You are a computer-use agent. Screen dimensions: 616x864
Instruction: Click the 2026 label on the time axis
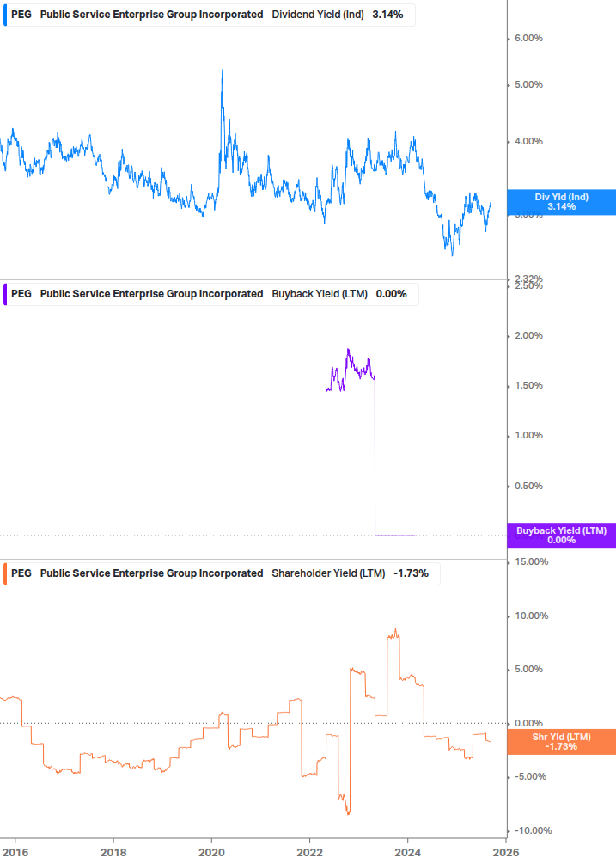click(506, 853)
